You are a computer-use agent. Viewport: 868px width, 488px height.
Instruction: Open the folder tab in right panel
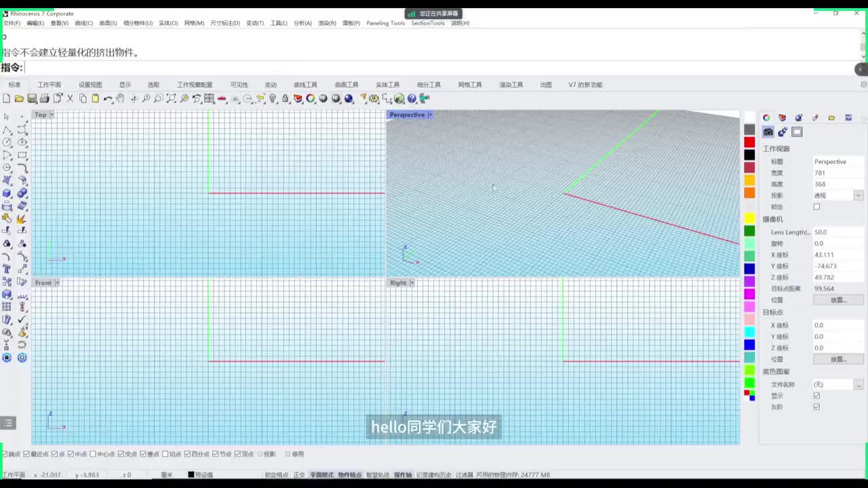click(831, 118)
